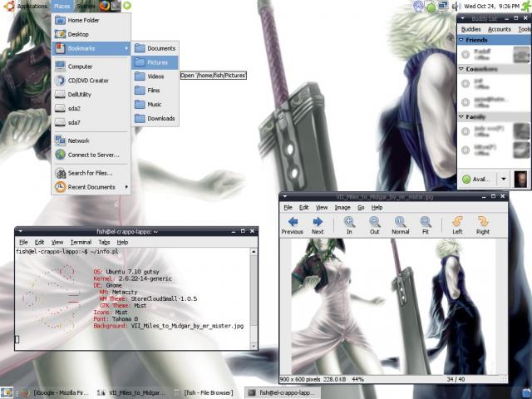Screen dimensions: 532x399
Task: Switch to fish - File Browser taskbar button
Action: (204, 392)
